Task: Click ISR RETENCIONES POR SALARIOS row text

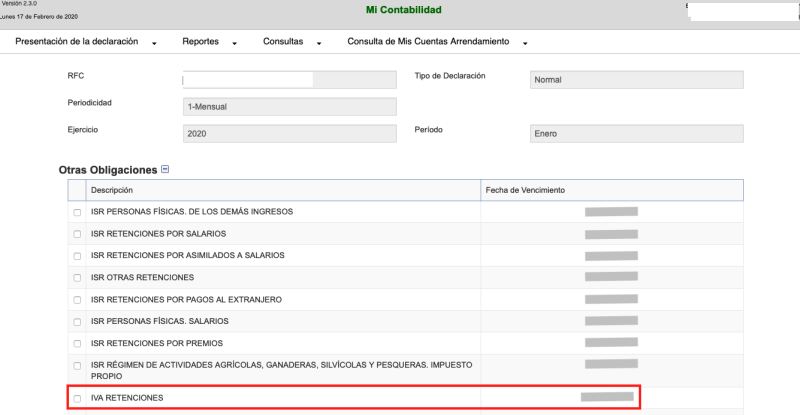Action: tap(158, 233)
